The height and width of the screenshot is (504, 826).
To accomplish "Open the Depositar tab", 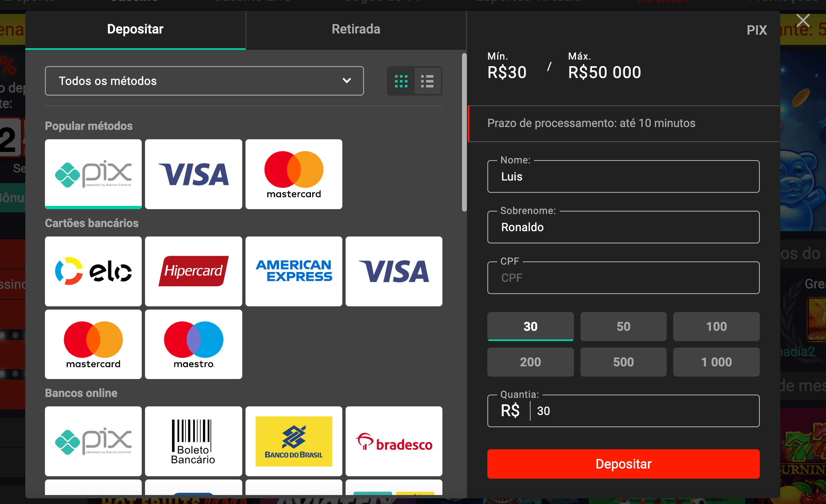I will [x=135, y=29].
